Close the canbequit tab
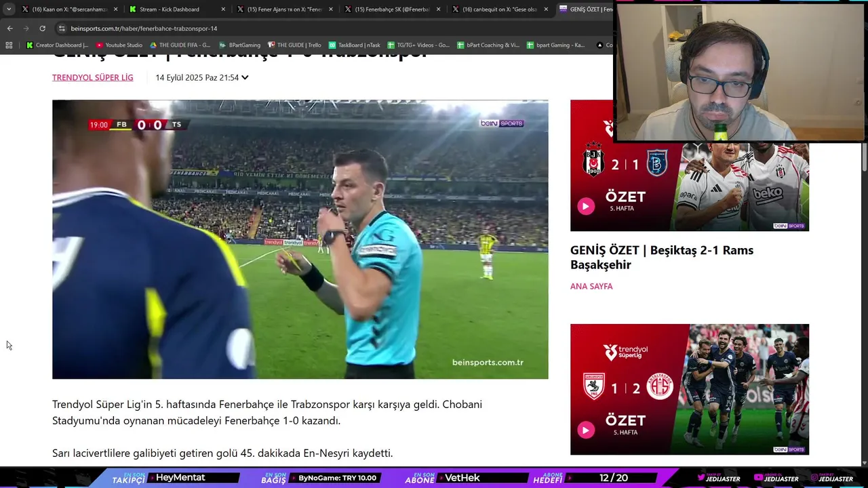 546,9
